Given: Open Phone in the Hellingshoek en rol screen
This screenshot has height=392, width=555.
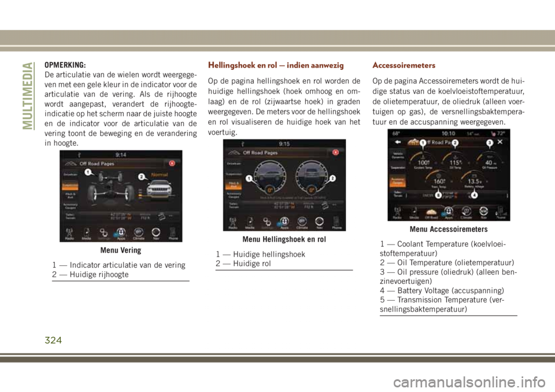Looking at the screenshot, I should click(336, 223).
